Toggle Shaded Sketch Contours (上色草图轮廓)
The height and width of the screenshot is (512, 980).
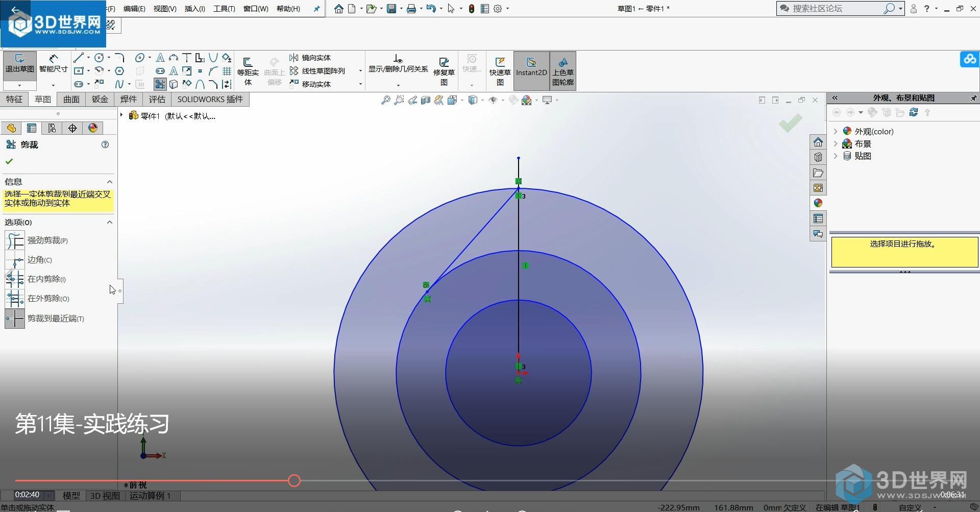(x=563, y=71)
